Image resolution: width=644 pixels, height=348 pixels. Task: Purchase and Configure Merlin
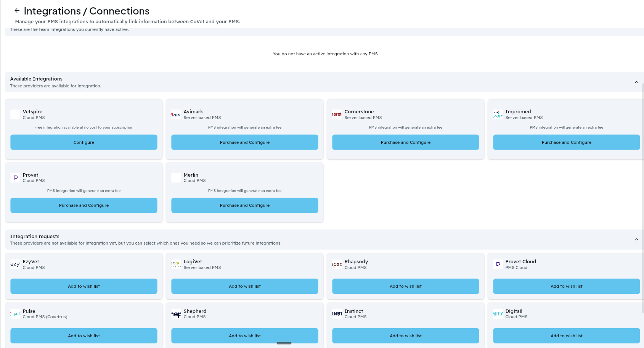(245, 205)
